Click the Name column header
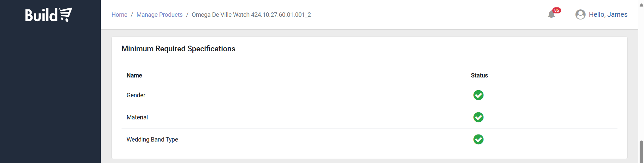 [x=134, y=75]
